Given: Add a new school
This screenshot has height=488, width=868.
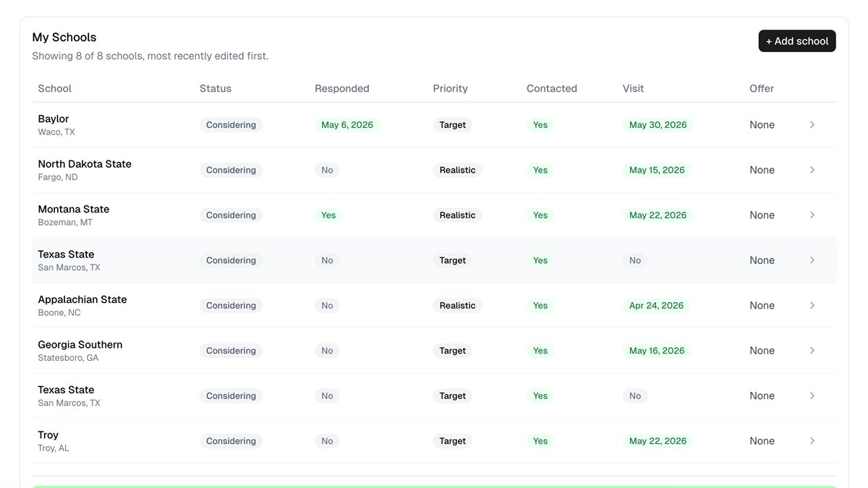Looking at the screenshot, I should click(x=797, y=41).
